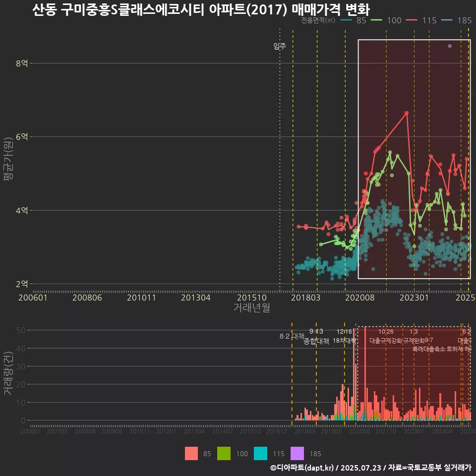Image resolution: width=476 pixels, height=476 pixels.
Task: Click the '200601' price chart x-axis label
Action: click(x=33, y=297)
